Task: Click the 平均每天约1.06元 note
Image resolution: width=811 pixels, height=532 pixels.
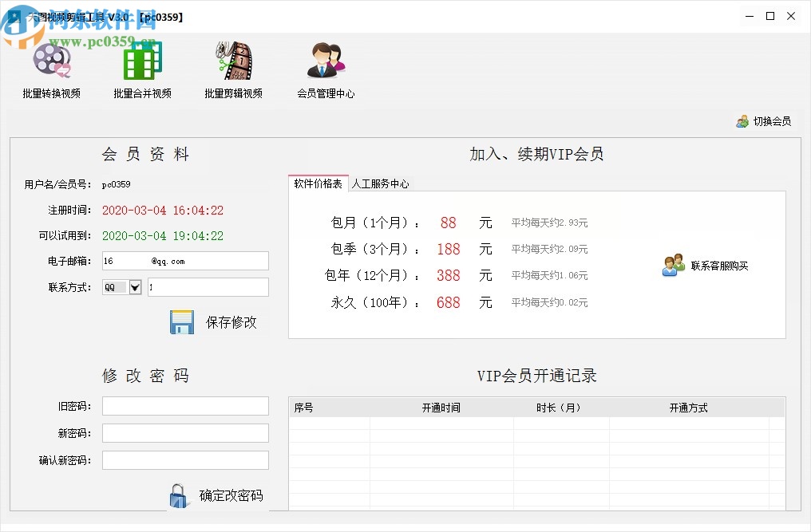Action: coord(549,275)
